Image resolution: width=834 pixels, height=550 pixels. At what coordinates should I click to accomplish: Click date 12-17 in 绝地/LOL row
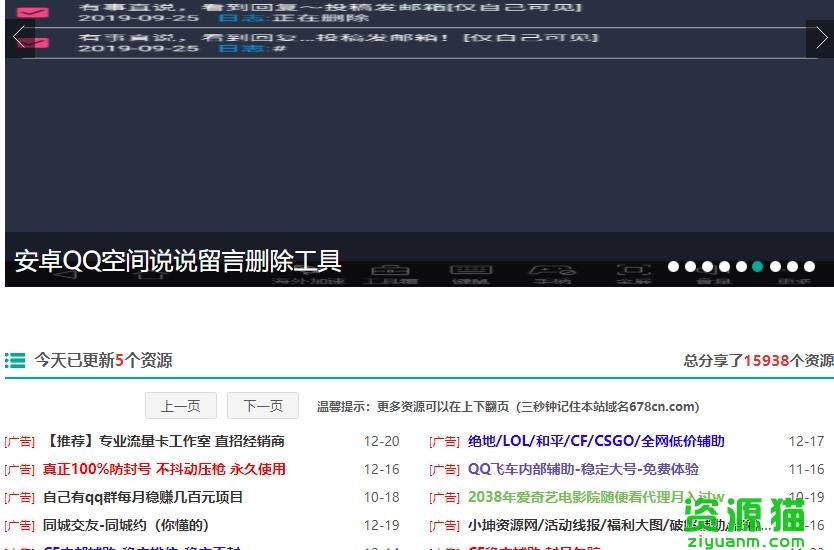pyautogui.click(x=806, y=441)
